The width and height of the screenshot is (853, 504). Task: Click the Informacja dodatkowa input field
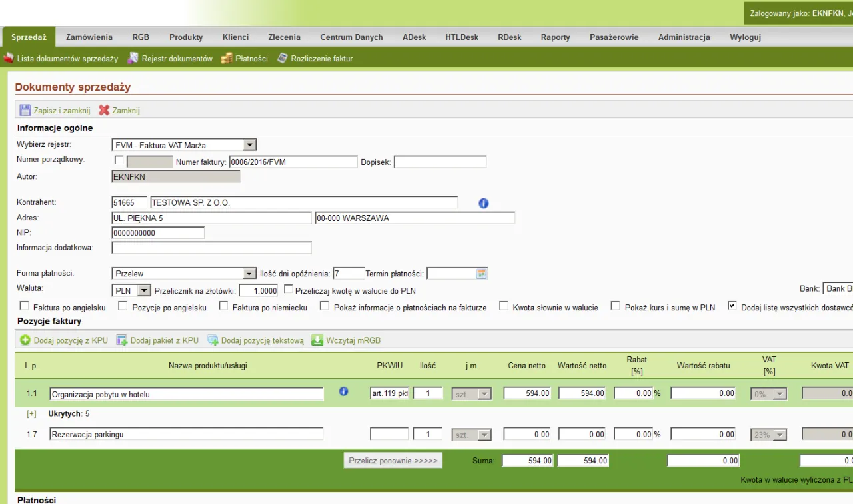[211, 248]
